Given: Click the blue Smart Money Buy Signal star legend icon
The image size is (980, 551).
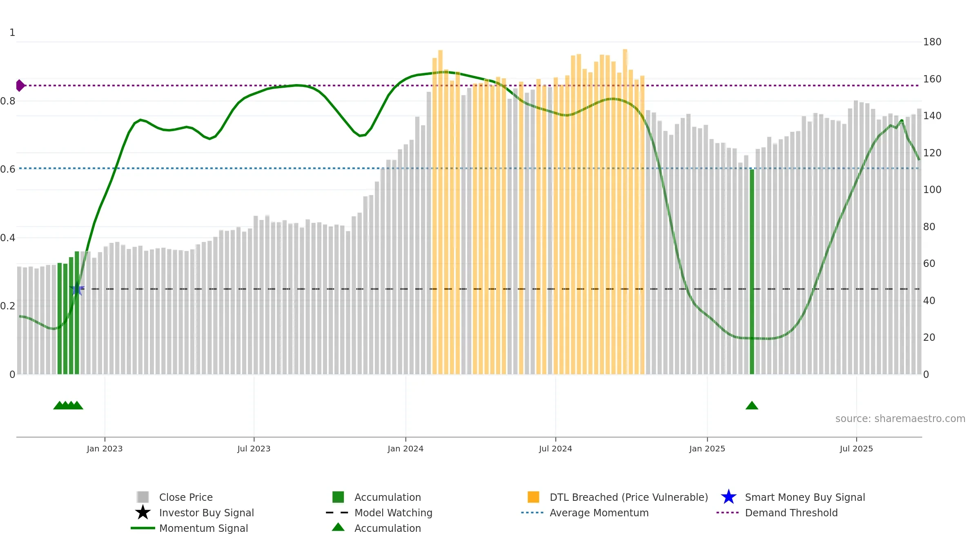Looking at the screenshot, I should (x=728, y=497).
